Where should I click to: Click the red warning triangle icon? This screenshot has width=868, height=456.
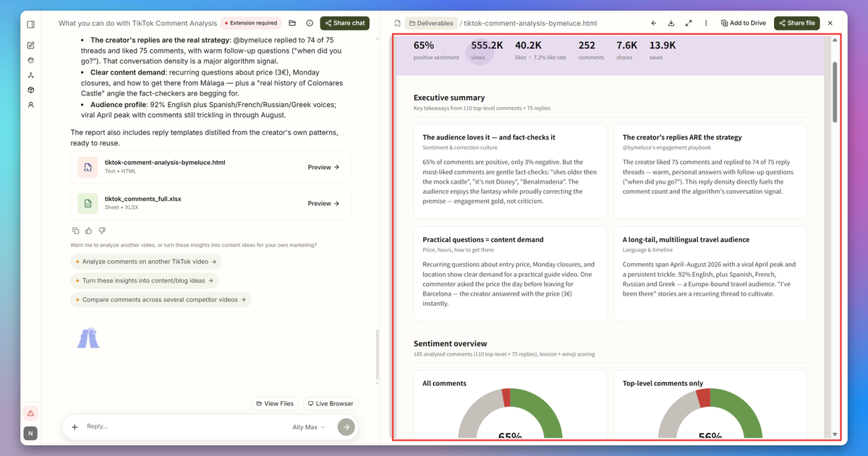pyautogui.click(x=30, y=413)
